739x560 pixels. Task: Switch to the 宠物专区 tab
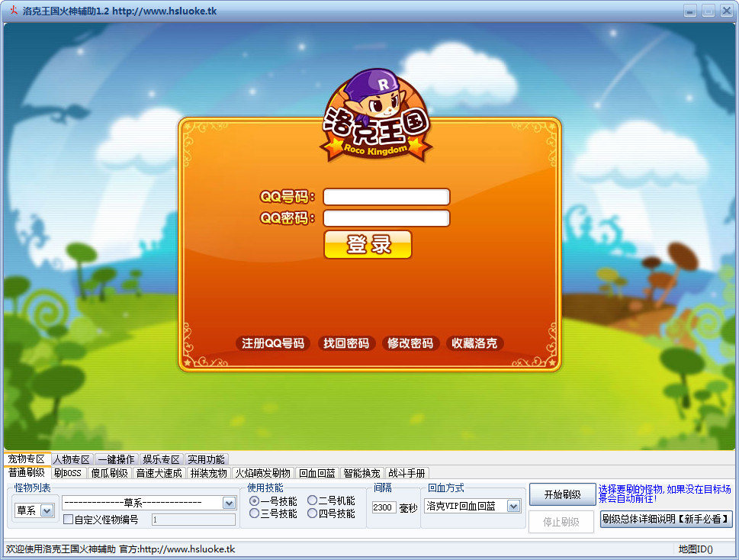click(27, 459)
